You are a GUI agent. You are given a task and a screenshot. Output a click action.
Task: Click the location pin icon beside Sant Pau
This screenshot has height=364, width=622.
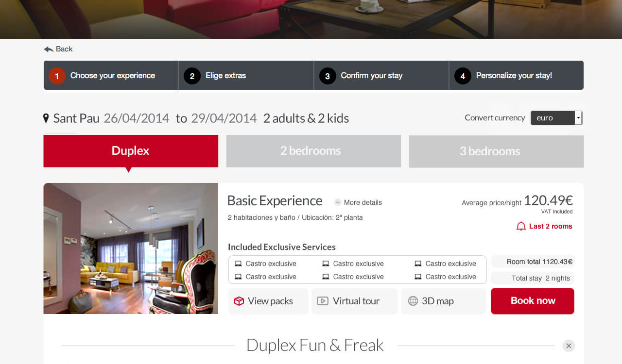pyautogui.click(x=46, y=118)
